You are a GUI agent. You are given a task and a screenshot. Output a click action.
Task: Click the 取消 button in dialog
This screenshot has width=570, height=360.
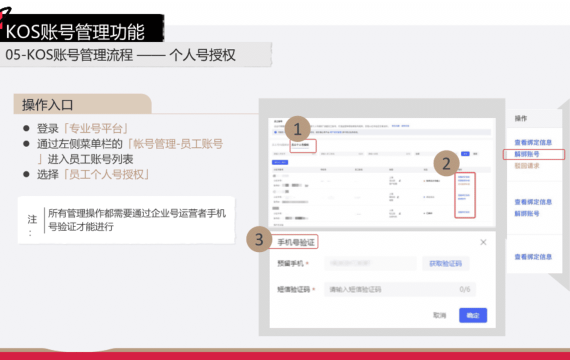click(x=439, y=315)
